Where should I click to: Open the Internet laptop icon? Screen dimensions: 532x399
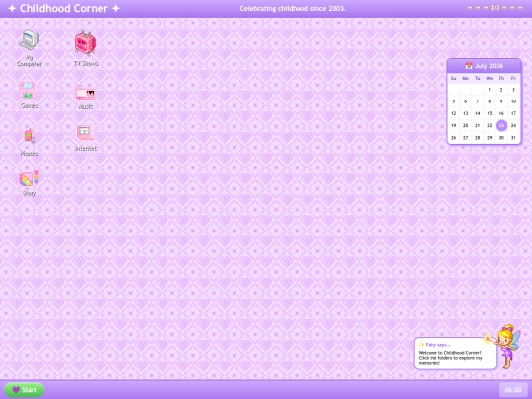pos(86,138)
